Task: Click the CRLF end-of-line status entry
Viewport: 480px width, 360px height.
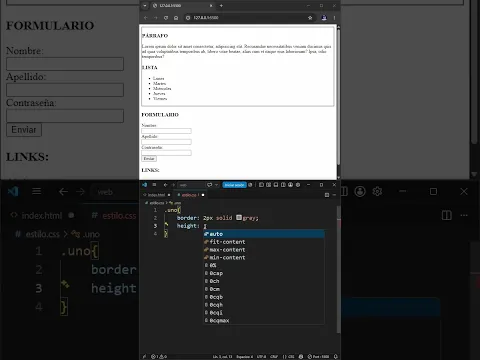Action: click(x=274, y=356)
